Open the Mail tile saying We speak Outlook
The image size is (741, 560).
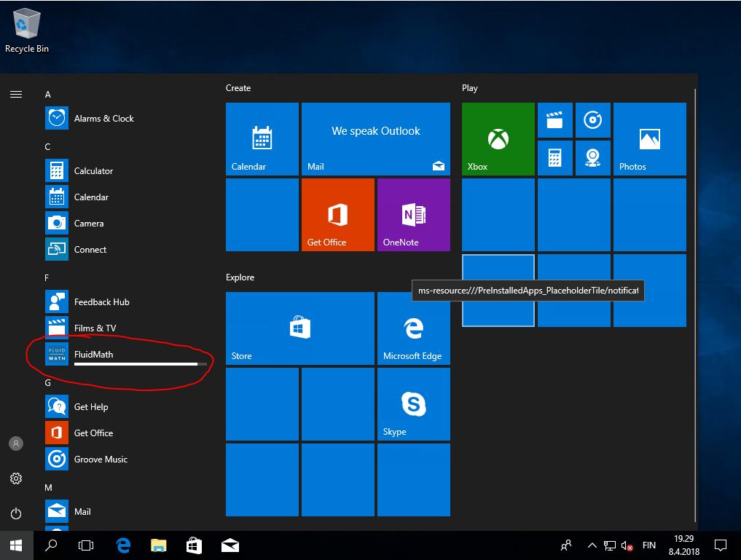coord(376,139)
